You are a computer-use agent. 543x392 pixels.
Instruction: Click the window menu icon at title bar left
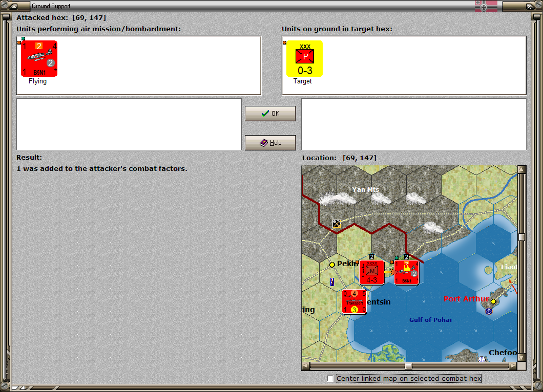pyautogui.click(x=13, y=6)
